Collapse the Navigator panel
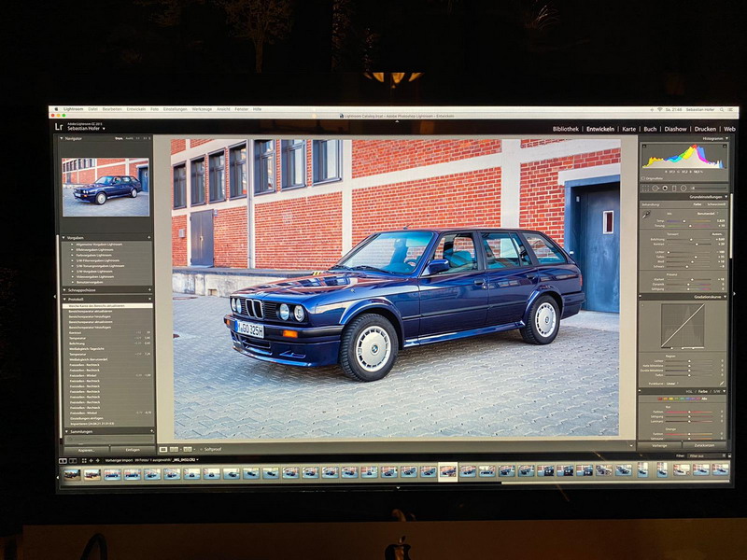This screenshot has height=560, width=747. coord(62,138)
